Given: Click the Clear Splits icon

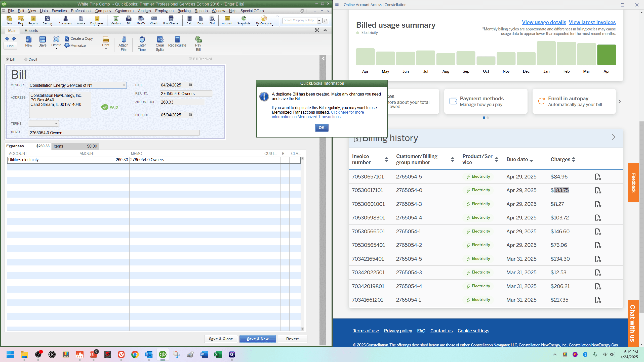Looking at the screenshot, I should coord(160,44).
